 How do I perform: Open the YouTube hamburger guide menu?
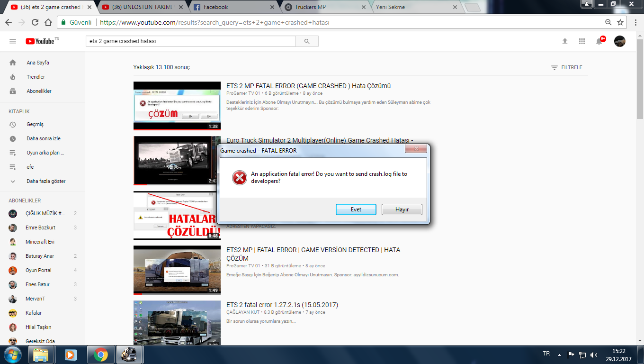[x=13, y=41]
